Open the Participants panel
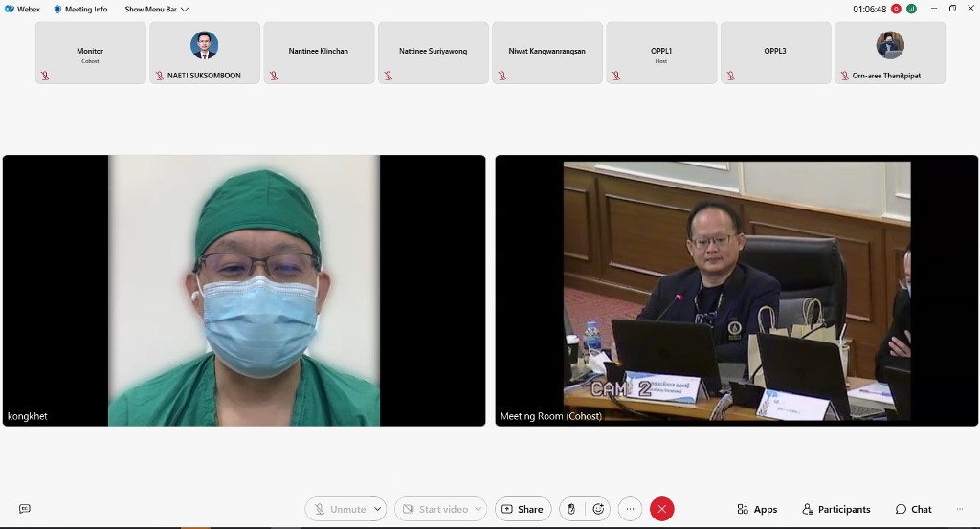Viewport: 980px width, 529px height. pos(836,509)
